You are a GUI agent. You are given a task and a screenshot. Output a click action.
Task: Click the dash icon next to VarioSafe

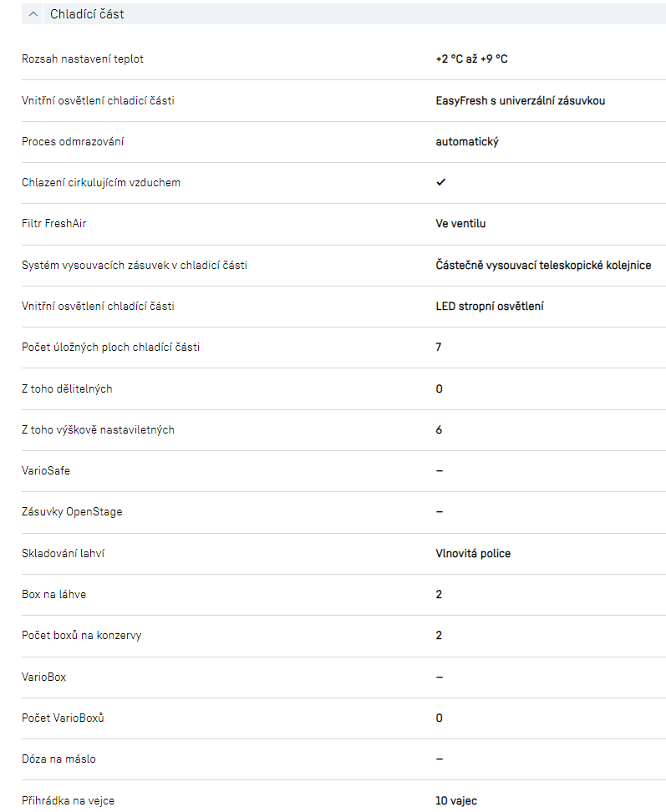440,471
